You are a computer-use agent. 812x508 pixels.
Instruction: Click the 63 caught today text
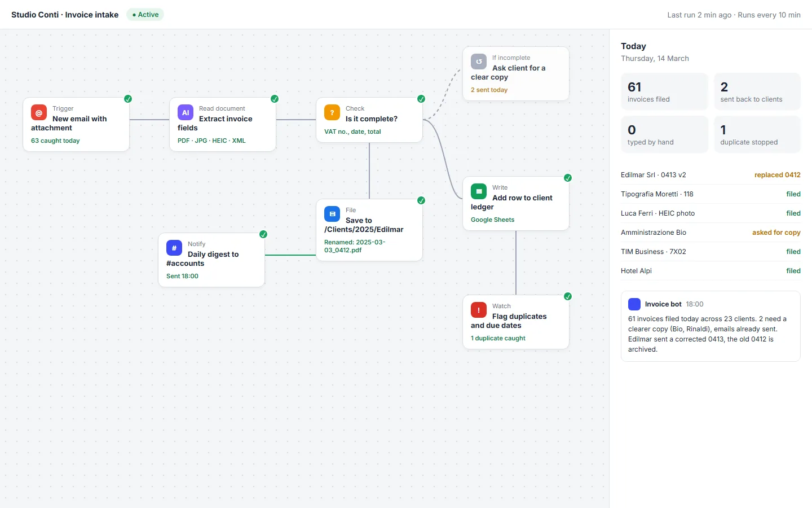(55, 141)
